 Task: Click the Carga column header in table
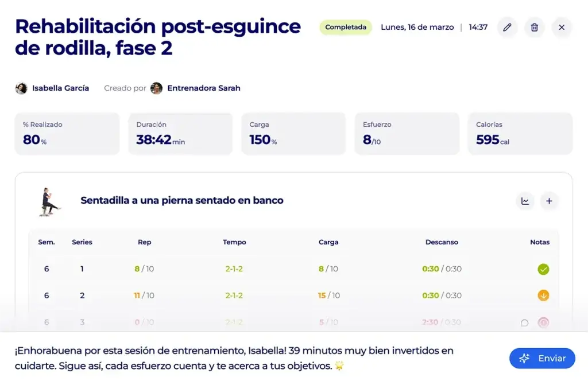tap(328, 242)
